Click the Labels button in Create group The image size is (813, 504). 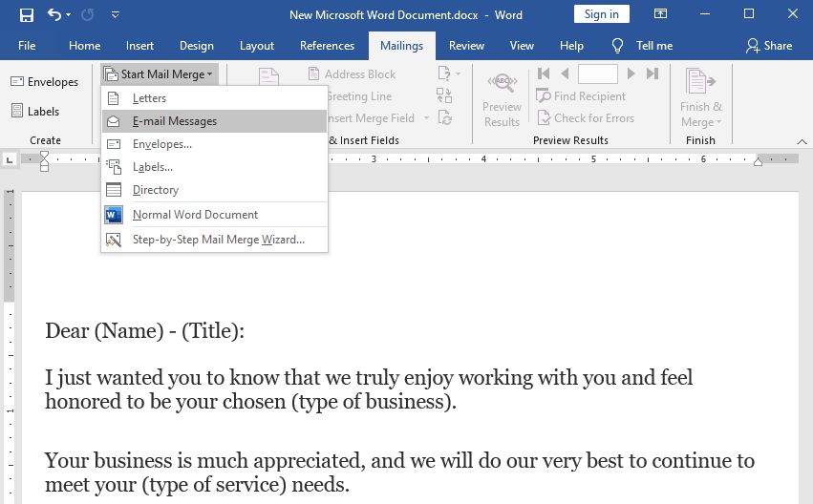click(x=35, y=111)
